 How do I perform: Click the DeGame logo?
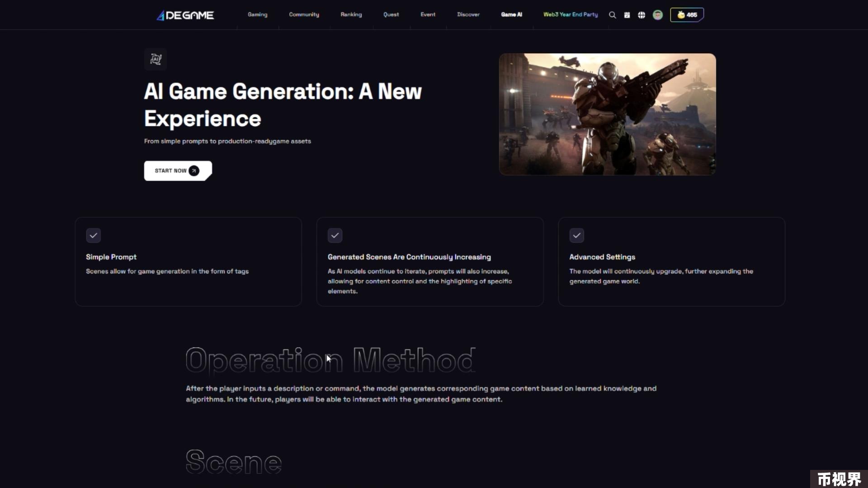185,15
